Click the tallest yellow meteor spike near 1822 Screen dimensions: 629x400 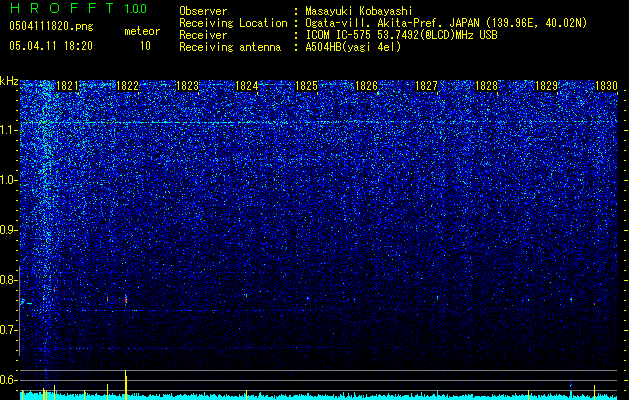pos(126,385)
